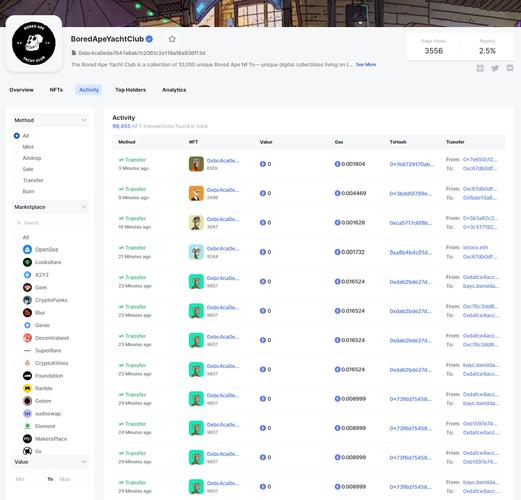The width and height of the screenshot is (521, 500).
Task: Select the sudoswap marketplace icon
Action: click(x=27, y=413)
